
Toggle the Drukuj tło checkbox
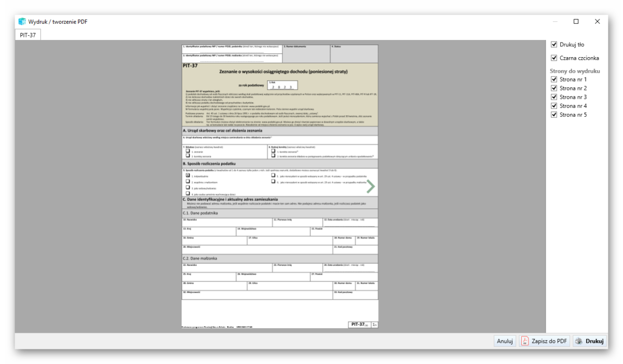(554, 45)
